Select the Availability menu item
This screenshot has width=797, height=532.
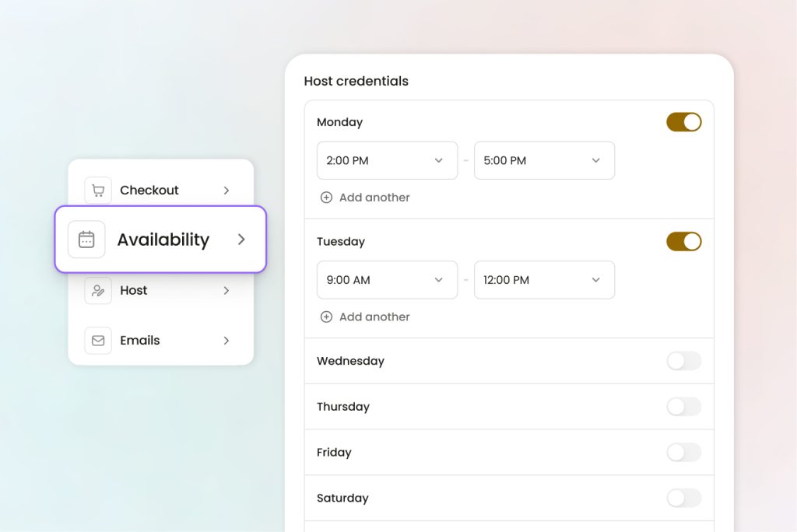(163, 240)
